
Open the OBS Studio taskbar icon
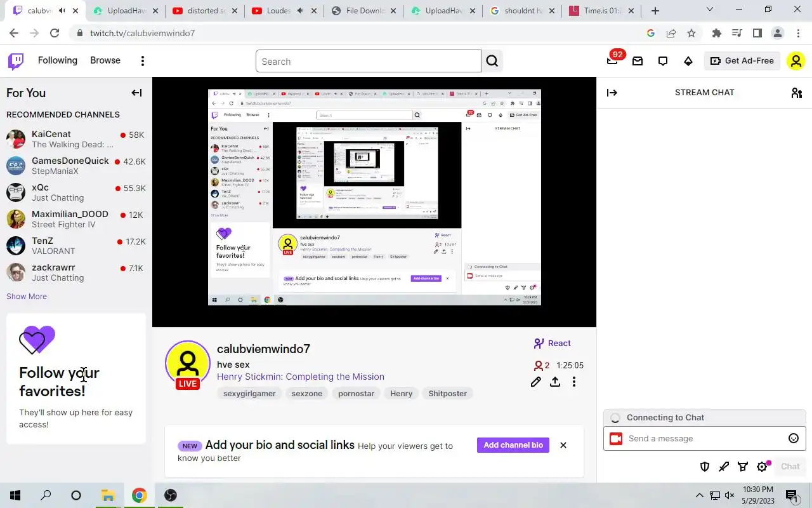tap(170, 495)
